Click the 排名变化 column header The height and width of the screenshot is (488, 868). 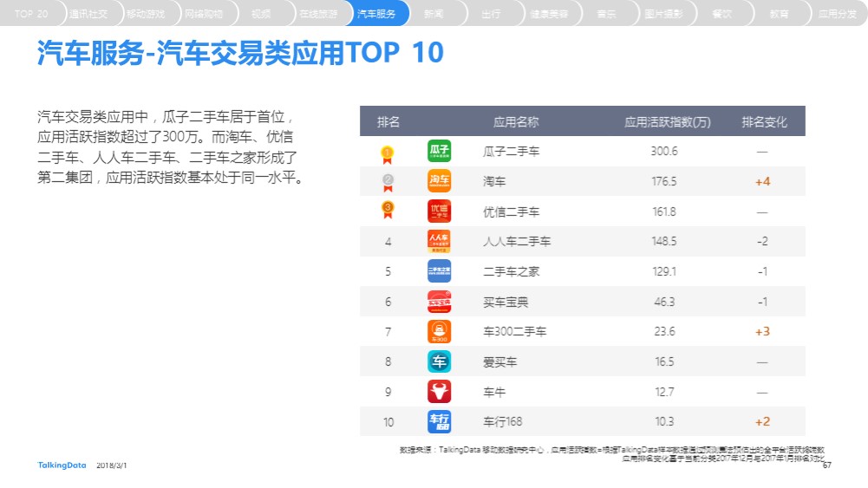(764, 121)
